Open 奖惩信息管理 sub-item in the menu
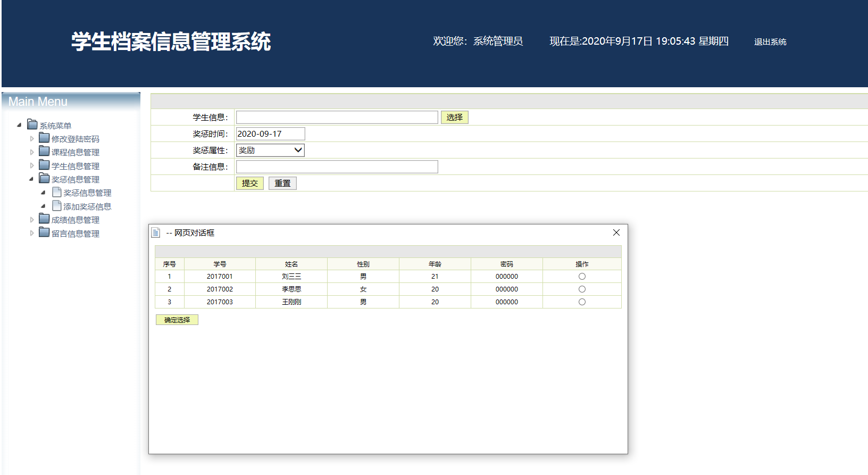The image size is (868, 475). [x=87, y=193]
